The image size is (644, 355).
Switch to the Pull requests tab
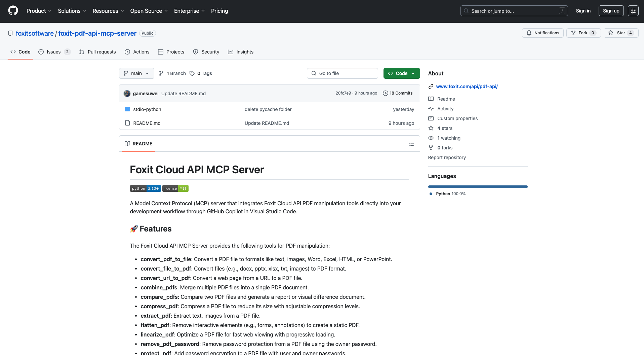click(x=97, y=52)
